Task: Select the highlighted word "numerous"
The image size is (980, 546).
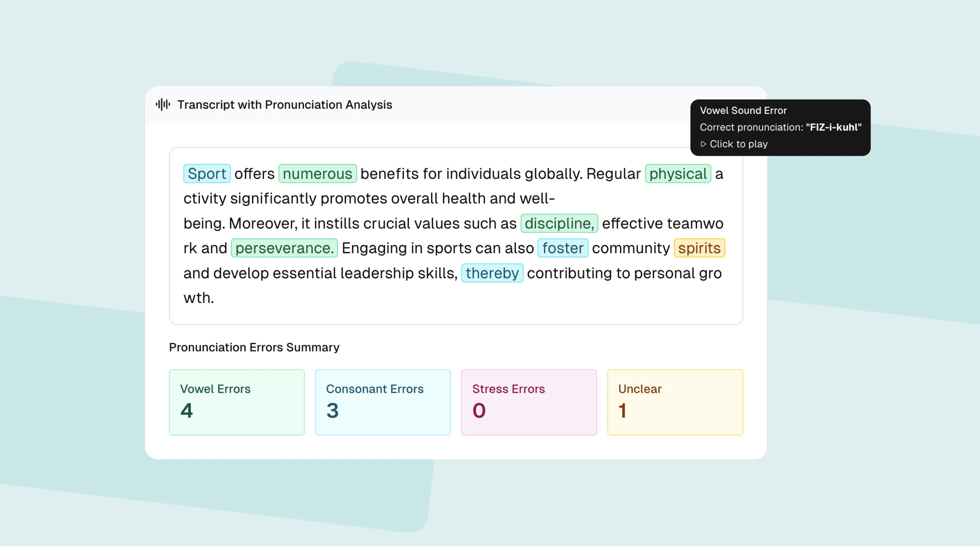Action: [317, 174]
